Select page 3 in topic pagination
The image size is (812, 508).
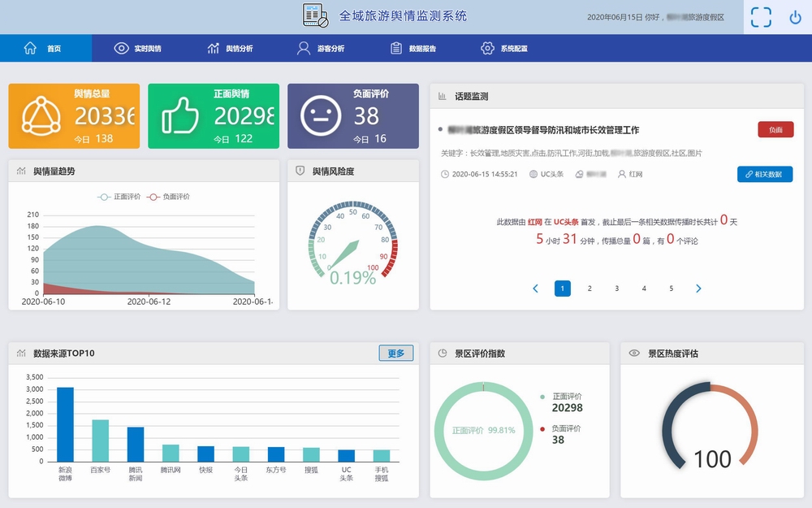(x=617, y=289)
